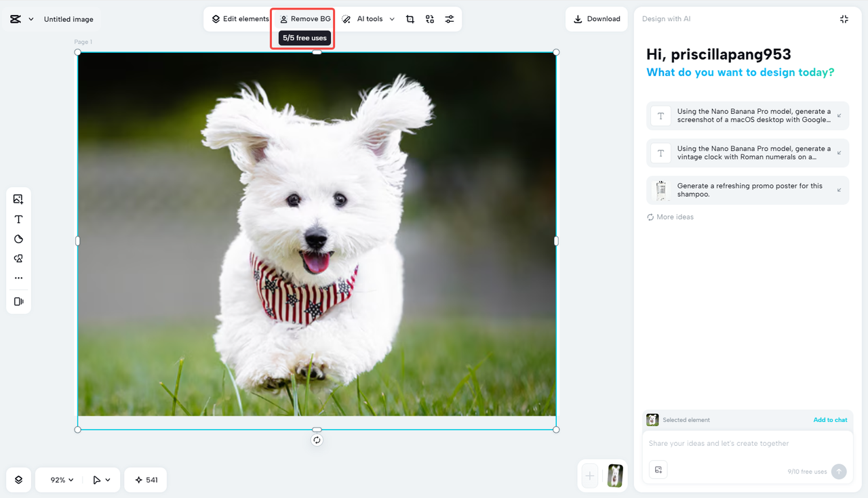Open the Adjustments icon in top toolbar

tap(449, 19)
